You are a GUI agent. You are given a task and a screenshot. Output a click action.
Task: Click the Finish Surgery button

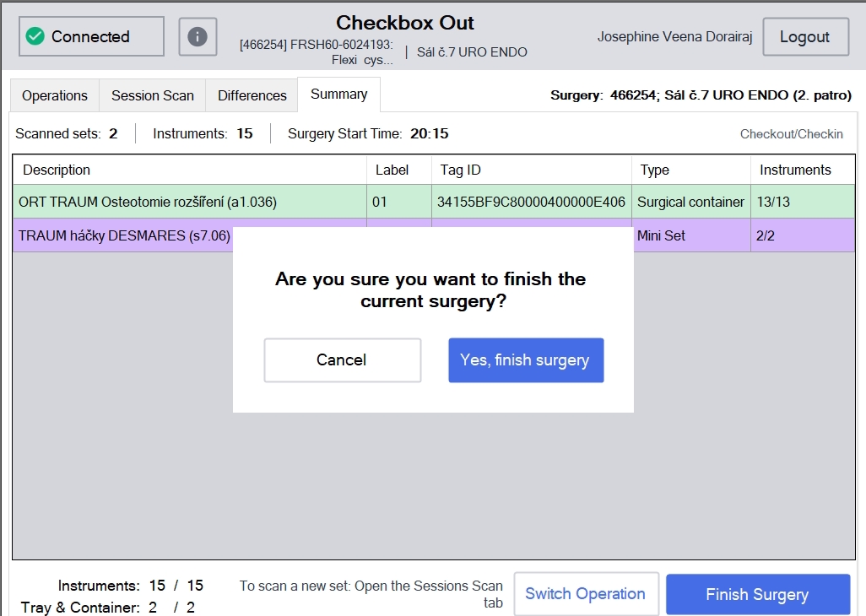point(758,594)
